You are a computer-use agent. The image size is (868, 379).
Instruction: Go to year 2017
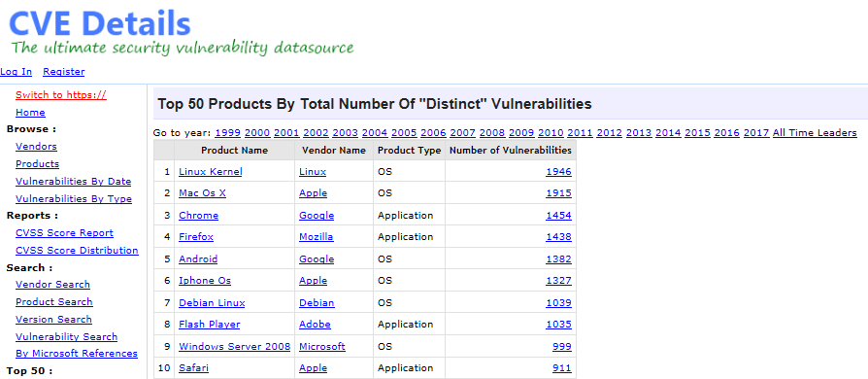[x=756, y=133]
